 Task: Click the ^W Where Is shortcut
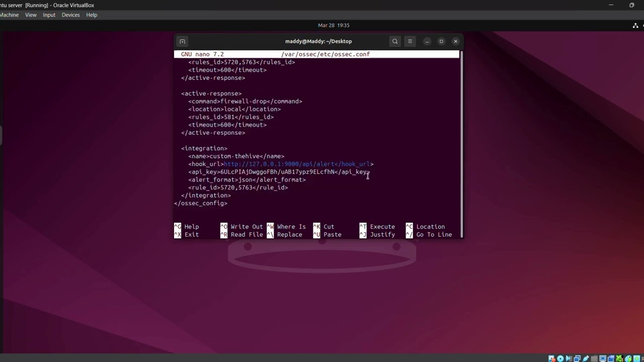coord(286,227)
